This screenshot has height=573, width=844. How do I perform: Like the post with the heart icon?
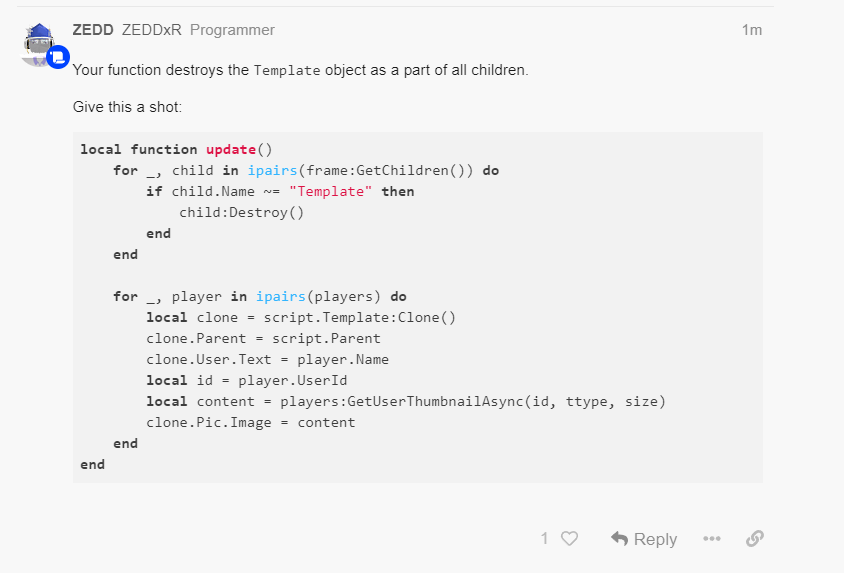coord(570,539)
